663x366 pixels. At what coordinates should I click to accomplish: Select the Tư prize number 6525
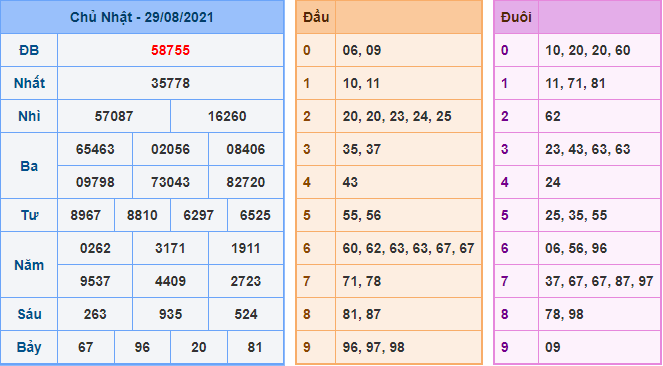tap(255, 216)
